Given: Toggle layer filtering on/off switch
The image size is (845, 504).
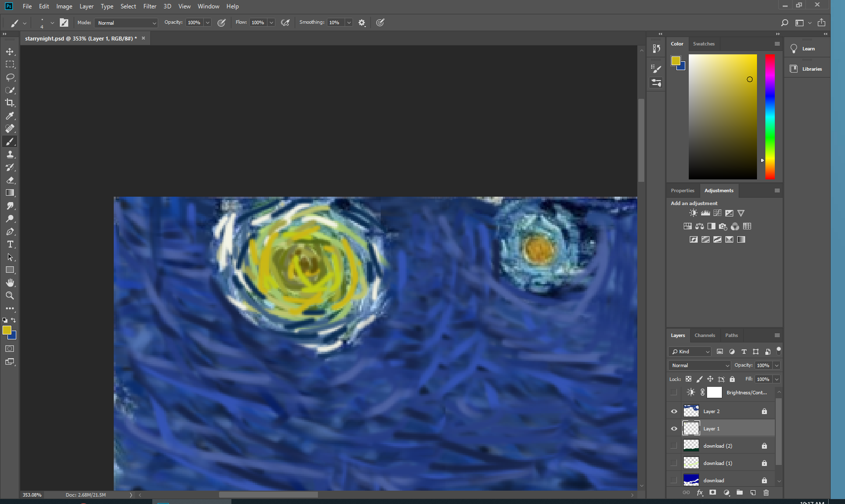Looking at the screenshot, I should coord(779,351).
